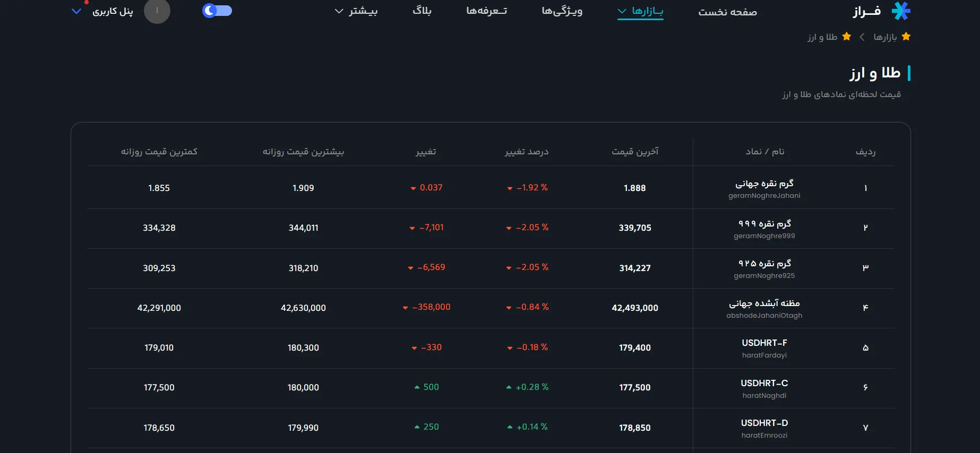Select the گرم نقره جهانی symbol row
This screenshot has height=453, width=980.
[491, 188]
